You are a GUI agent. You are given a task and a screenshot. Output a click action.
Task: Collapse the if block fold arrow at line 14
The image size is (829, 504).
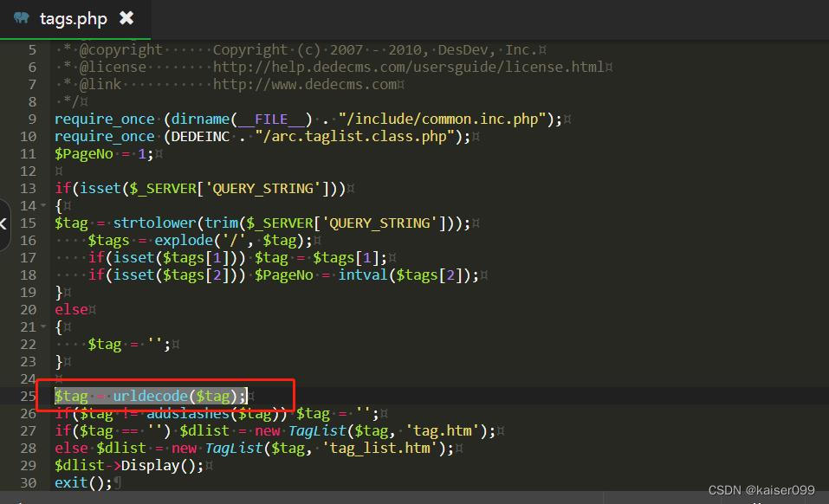click(42, 206)
